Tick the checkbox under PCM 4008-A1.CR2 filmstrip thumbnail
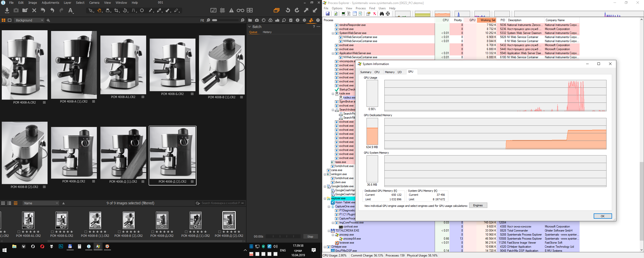Image resolution: width=644 pixels, height=258 pixels. click(x=19, y=232)
